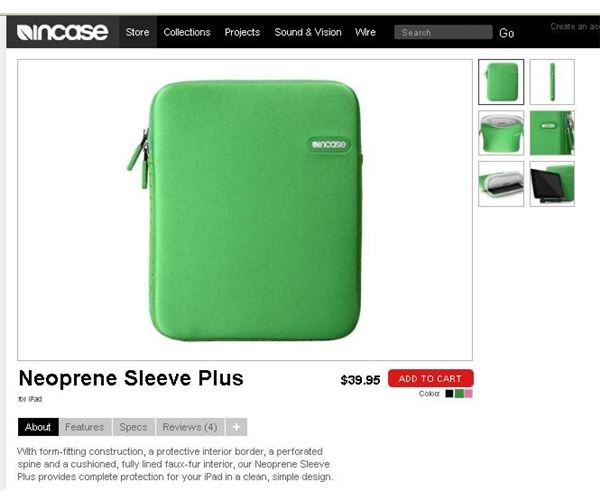
Task: Open the Store menu item
Action: tap(137, 32)
